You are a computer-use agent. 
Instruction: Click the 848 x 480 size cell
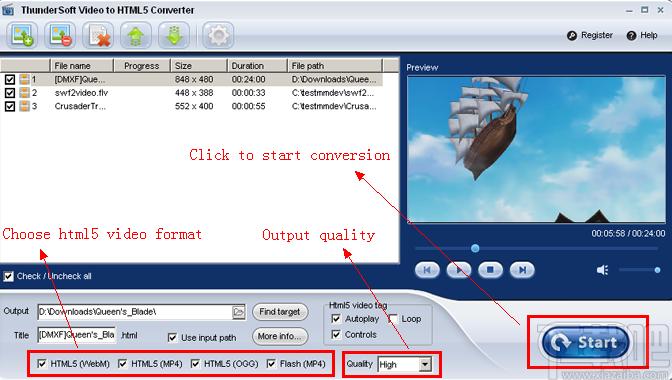point(194,79)
